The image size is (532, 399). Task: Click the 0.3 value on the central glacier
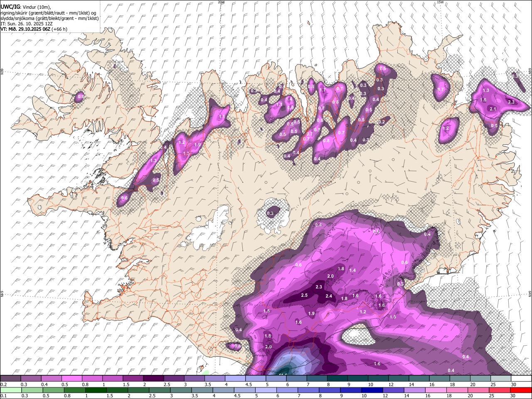click(x=270, y=213)
